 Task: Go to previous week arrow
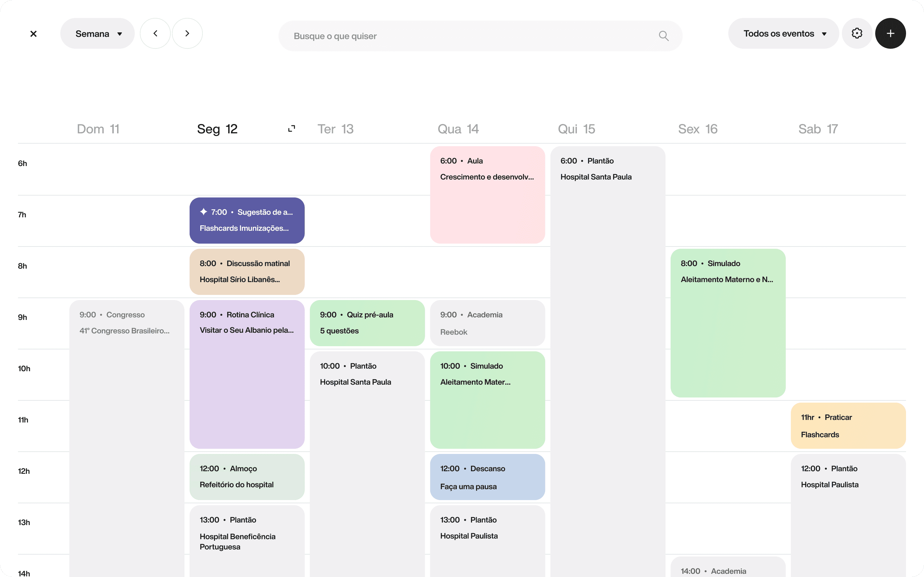(155, 34)
